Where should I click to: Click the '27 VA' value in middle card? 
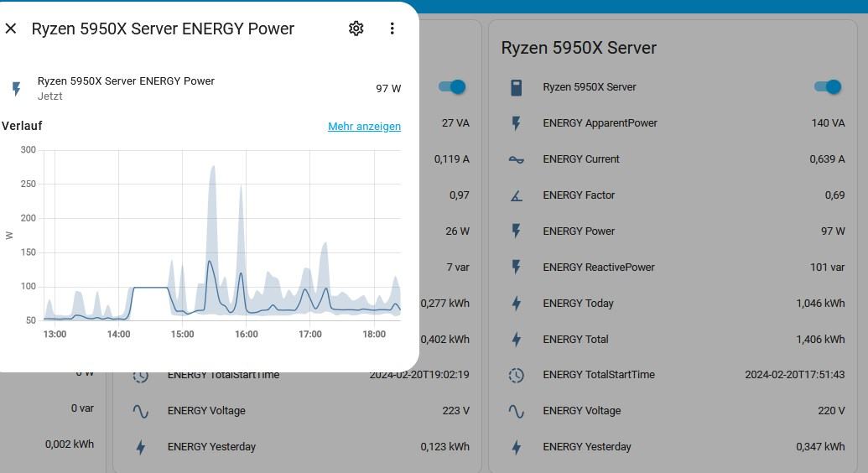[x=455, y=123]
